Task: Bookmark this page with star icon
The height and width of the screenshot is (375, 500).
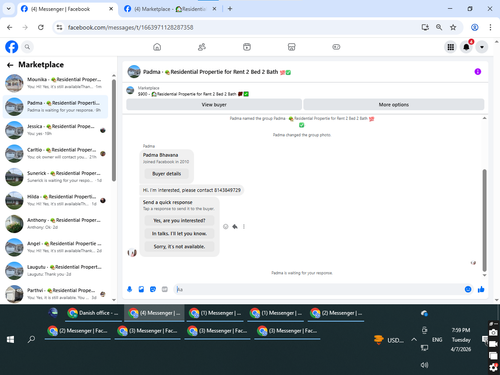Action: point(453,27)
